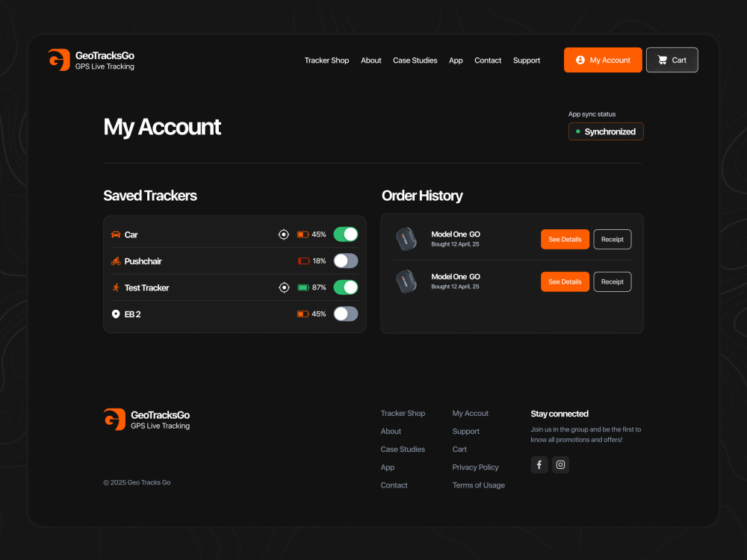747x560 pixels.
Task: Open Receipt for first Model One GO order
Action: [613, 240]
